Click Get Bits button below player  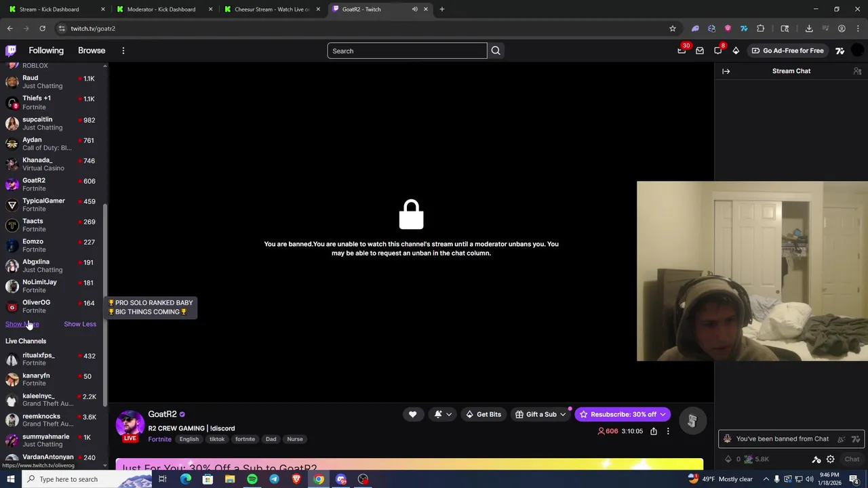[x=484, y=414]
